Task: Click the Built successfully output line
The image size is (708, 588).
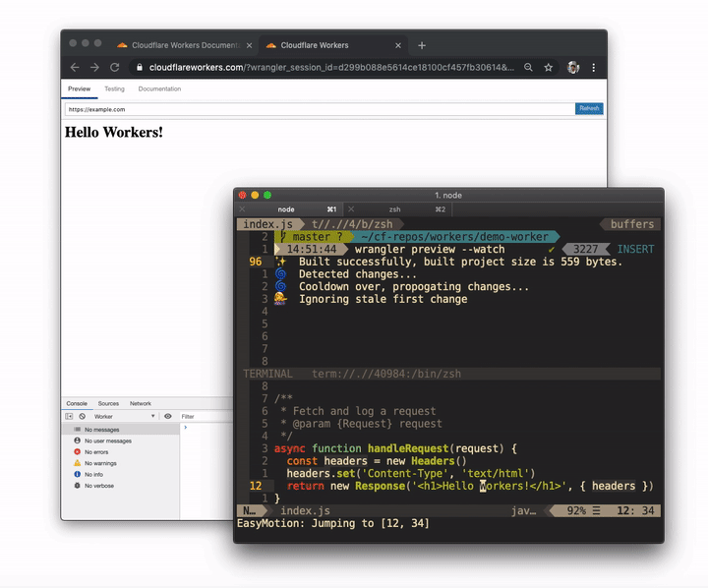Action: tap(460, 262)
